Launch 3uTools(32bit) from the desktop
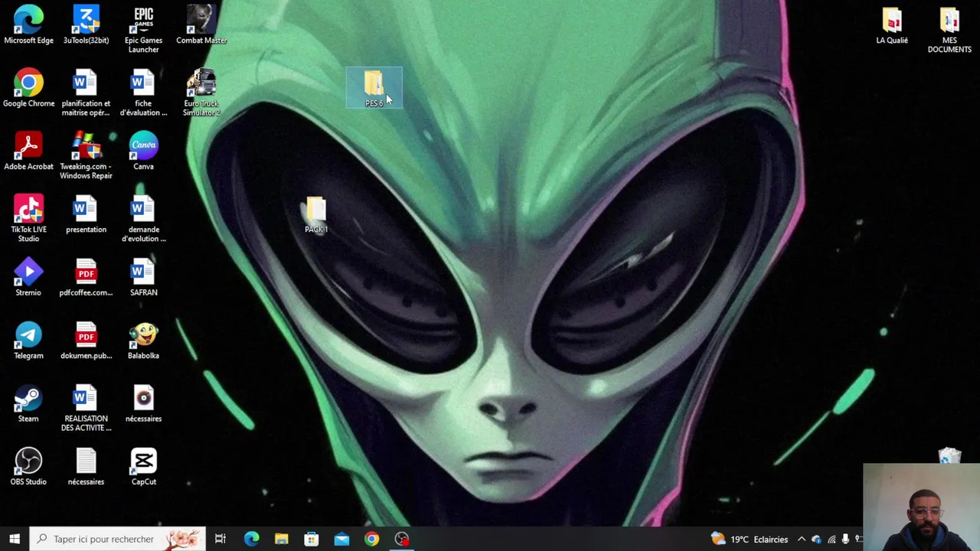The image size is (980, 551). [86, 24]
